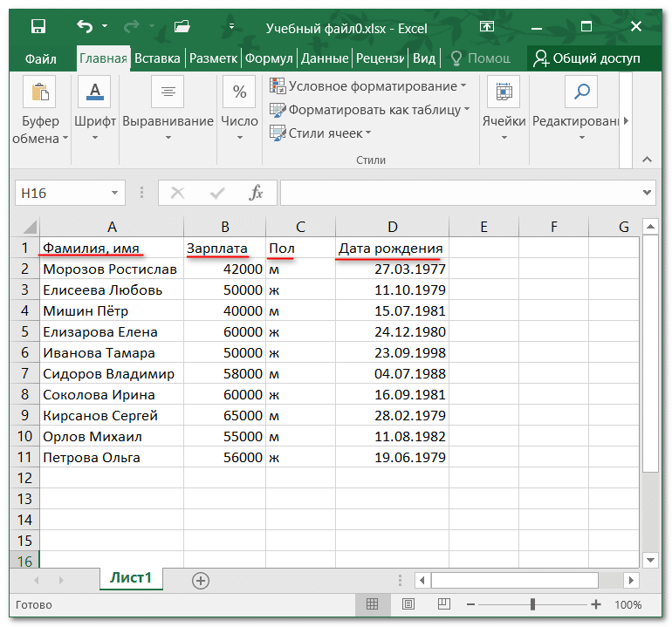This screenshot has height=627, width=672.
Task: Switch to the Вставка tab
Action: point(157,58)
